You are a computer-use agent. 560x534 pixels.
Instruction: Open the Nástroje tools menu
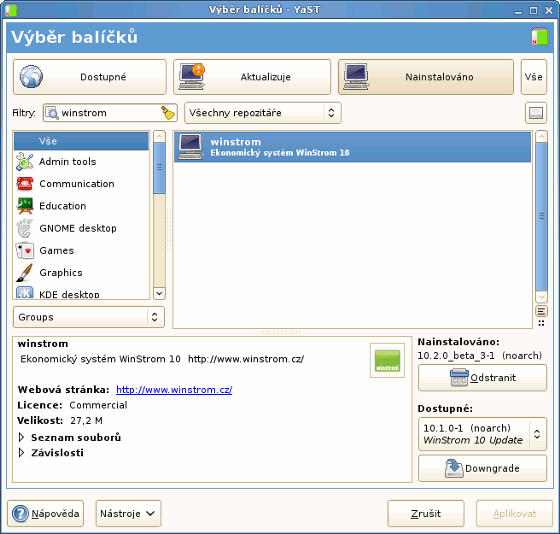(128, 514)
